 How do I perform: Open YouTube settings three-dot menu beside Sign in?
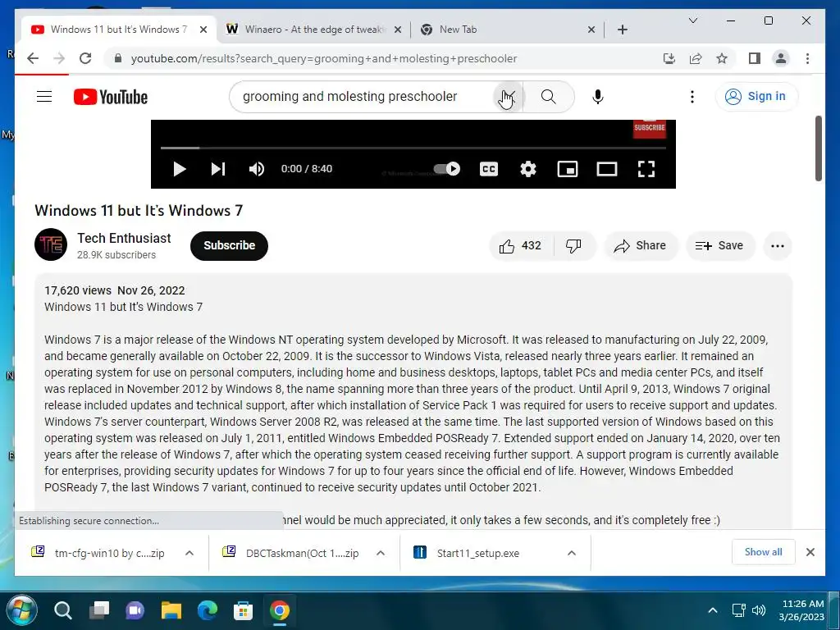click(692, 97)
